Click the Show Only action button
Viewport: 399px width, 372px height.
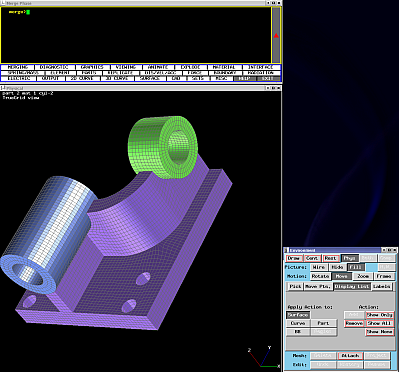[379, 315]
